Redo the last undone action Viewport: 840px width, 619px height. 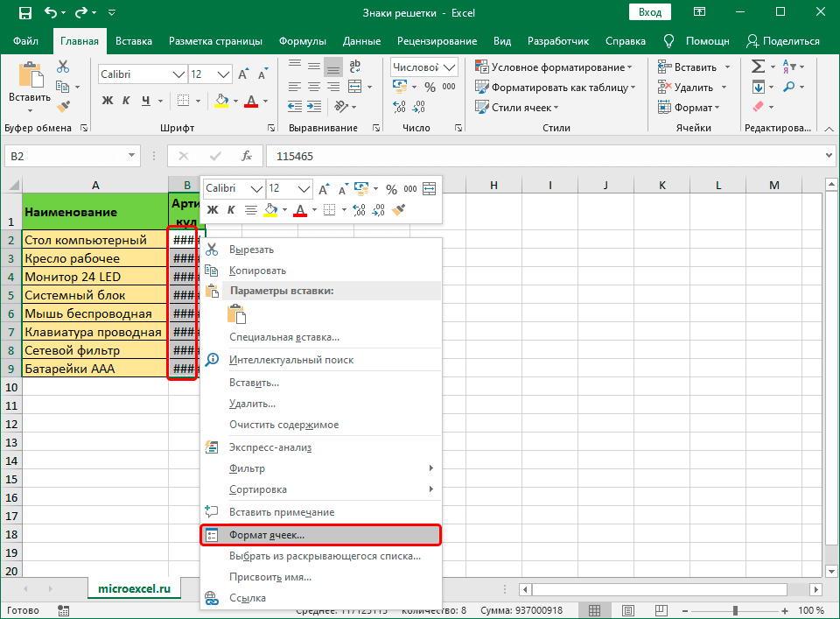(x=81, y=12)
